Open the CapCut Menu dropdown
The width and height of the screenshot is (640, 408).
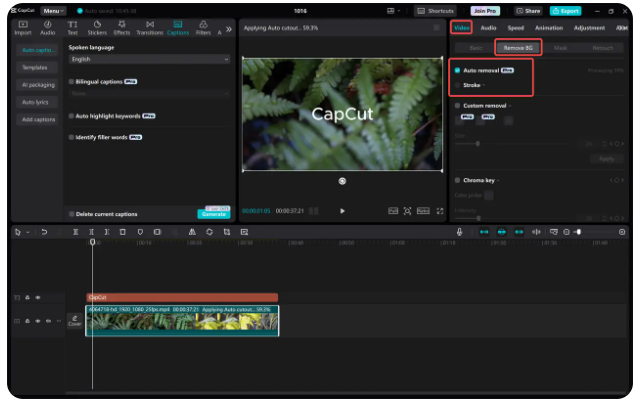[53, 10]
